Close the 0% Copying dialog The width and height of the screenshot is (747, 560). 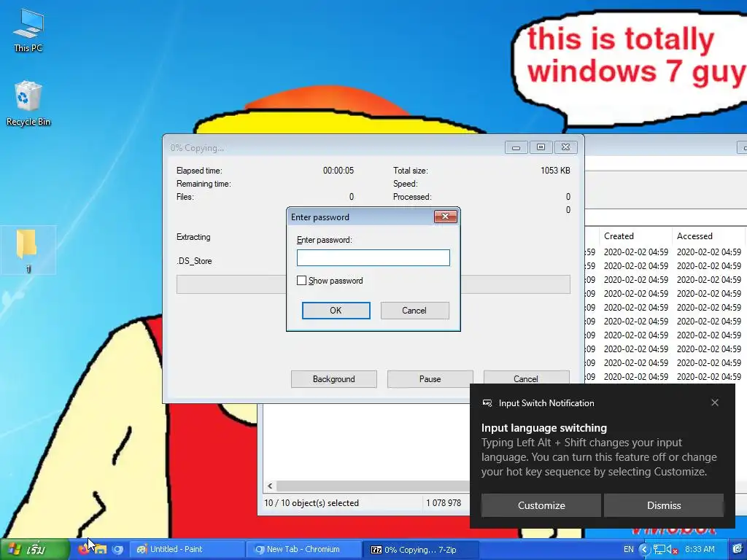[565, 147]
